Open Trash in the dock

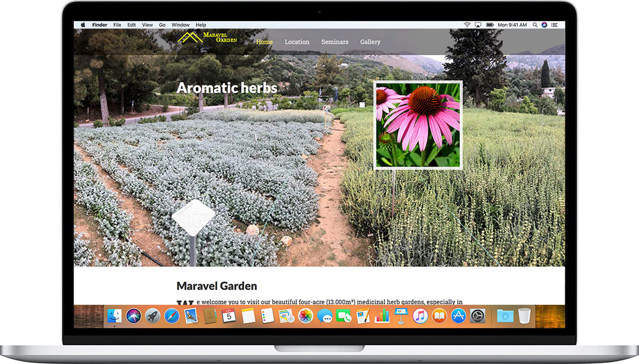click(x=524, y=316)
